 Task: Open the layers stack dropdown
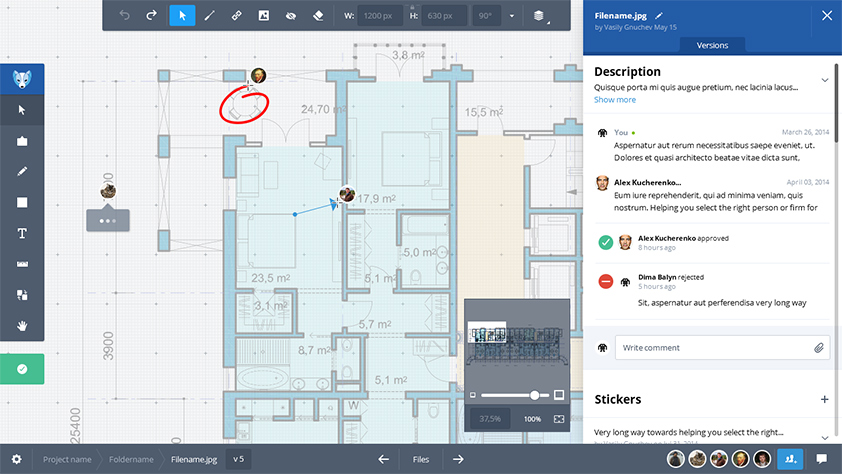(539, 16)
